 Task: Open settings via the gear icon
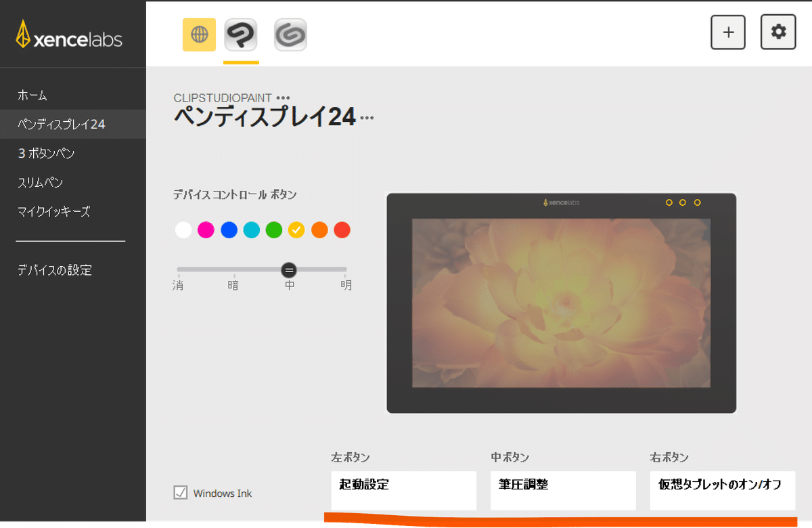point(778,32)
